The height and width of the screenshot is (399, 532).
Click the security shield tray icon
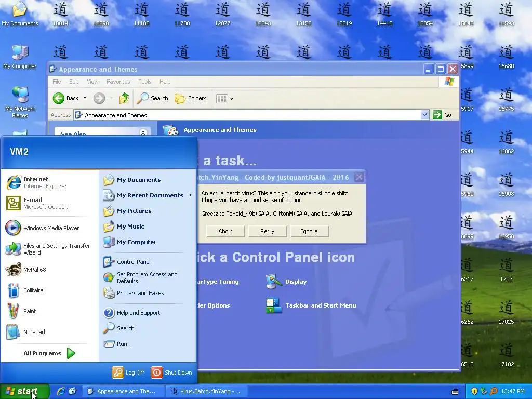click(474, 391)
